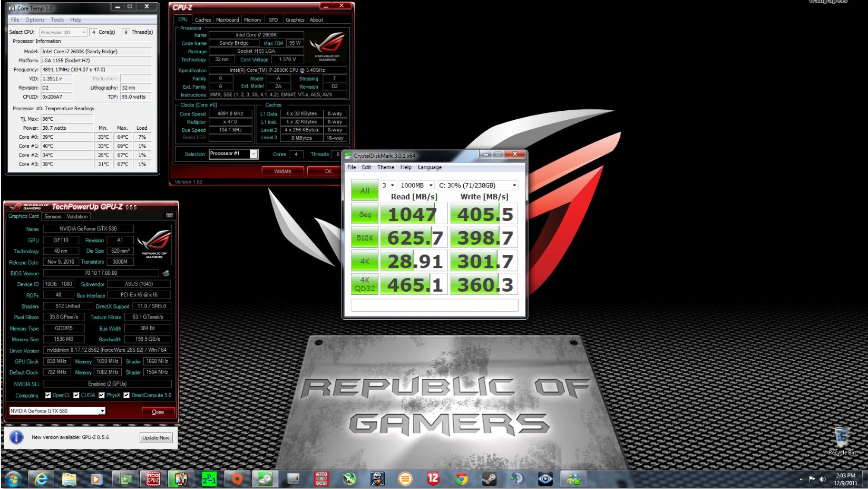The height and width of the screenshot is (489, 868).
Task: Open the Sensors tab in GPU-Z
Action: point(53,216)
